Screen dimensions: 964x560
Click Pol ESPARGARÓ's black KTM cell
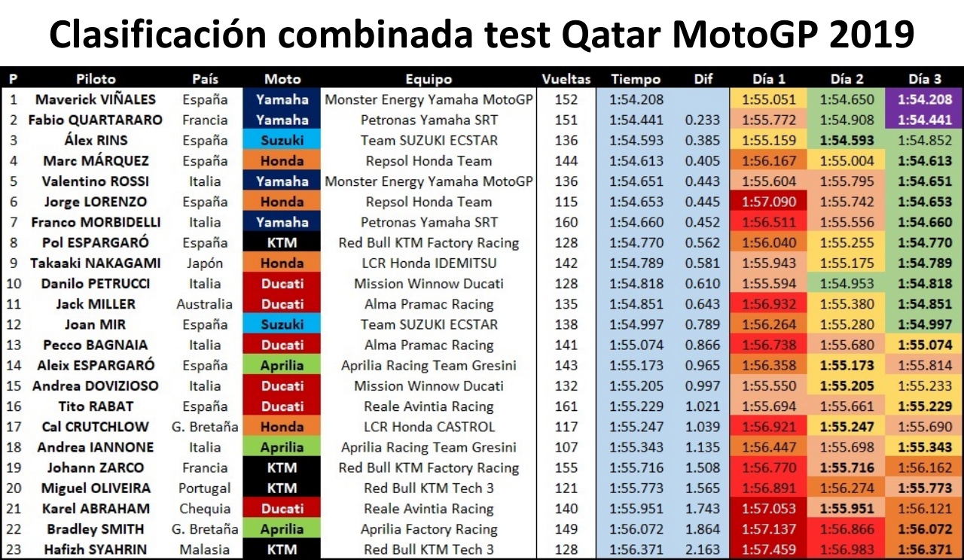(282, 243)
